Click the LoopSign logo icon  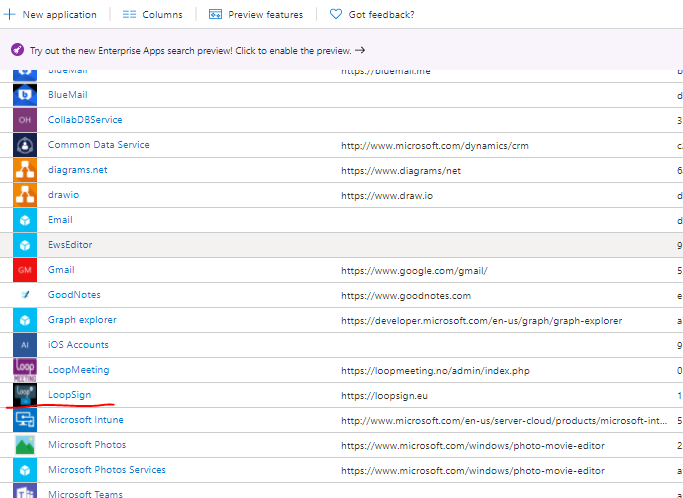[x=25, y=395]
